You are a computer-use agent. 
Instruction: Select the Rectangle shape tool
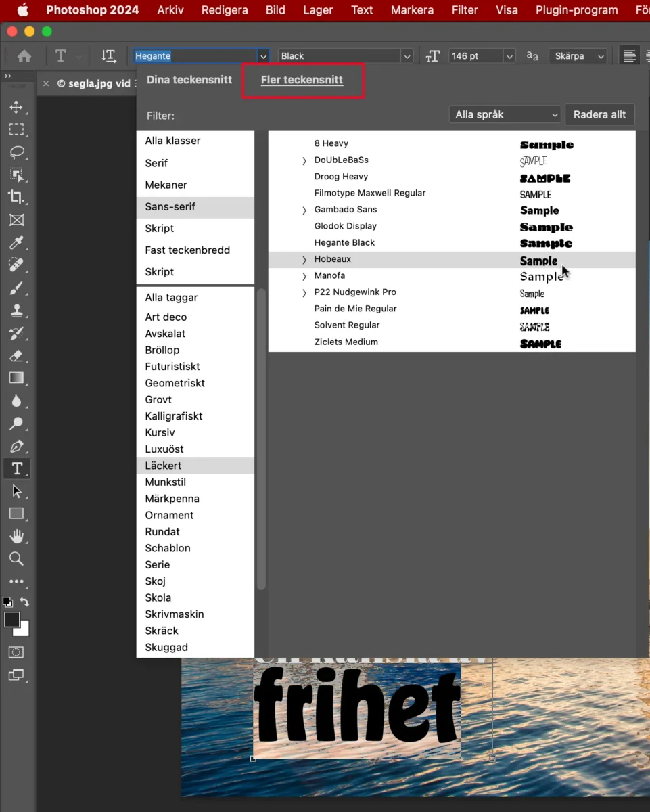[16, 514]
